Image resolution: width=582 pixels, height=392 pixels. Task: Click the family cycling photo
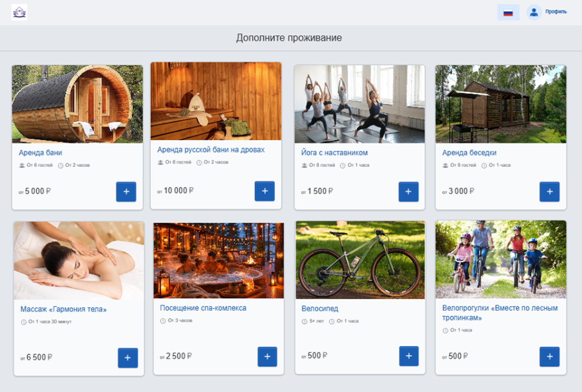click(501, 260)
